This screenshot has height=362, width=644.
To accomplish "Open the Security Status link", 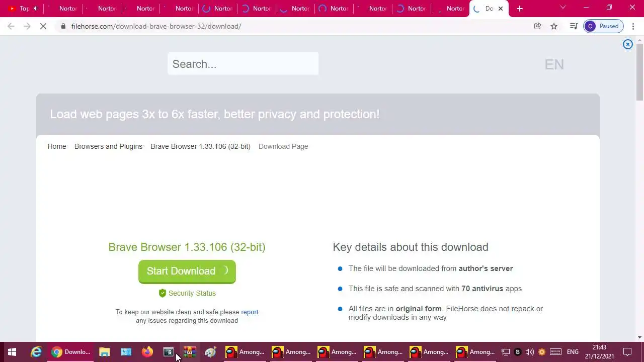I will (x=192, y=293).
